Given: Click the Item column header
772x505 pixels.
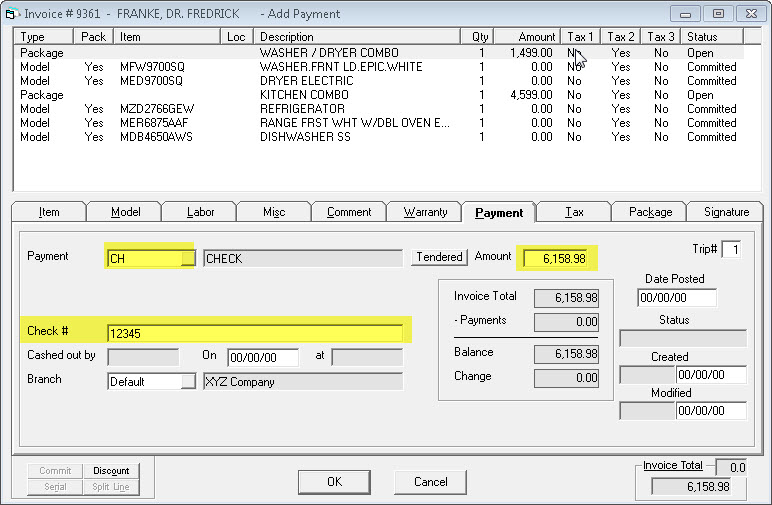Looking at the screenshot, I should [167, 37].
